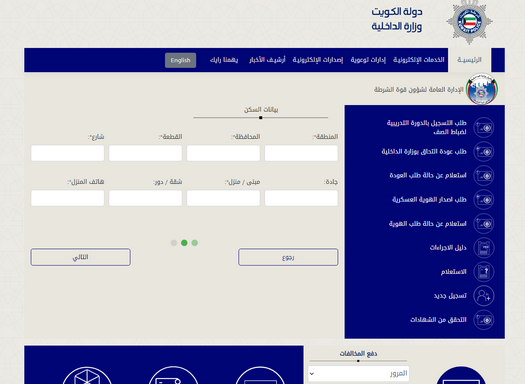
Task: Focus the المنطقة input field
Action: (301, 153)
